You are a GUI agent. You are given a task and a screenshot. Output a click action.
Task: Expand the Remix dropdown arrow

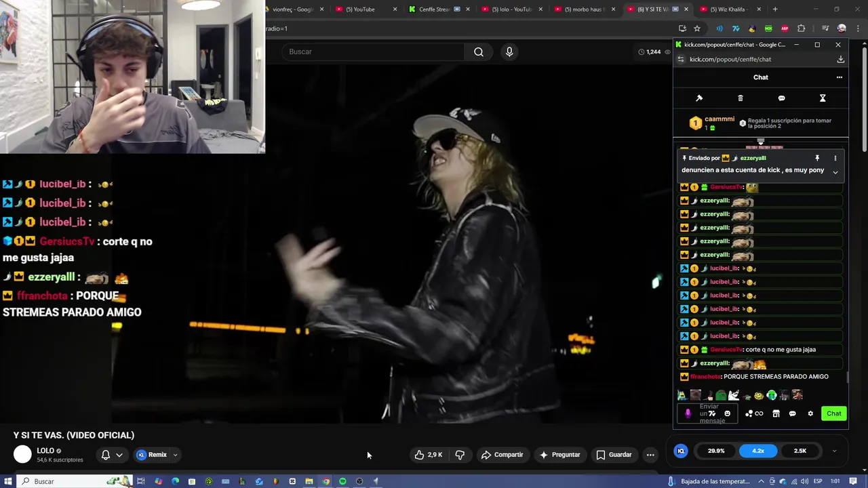[x=175, y=455]
